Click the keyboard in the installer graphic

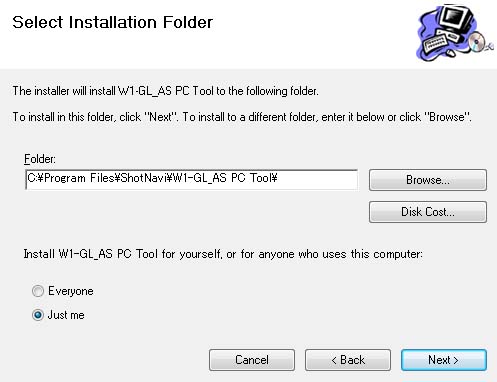[435, 43]
